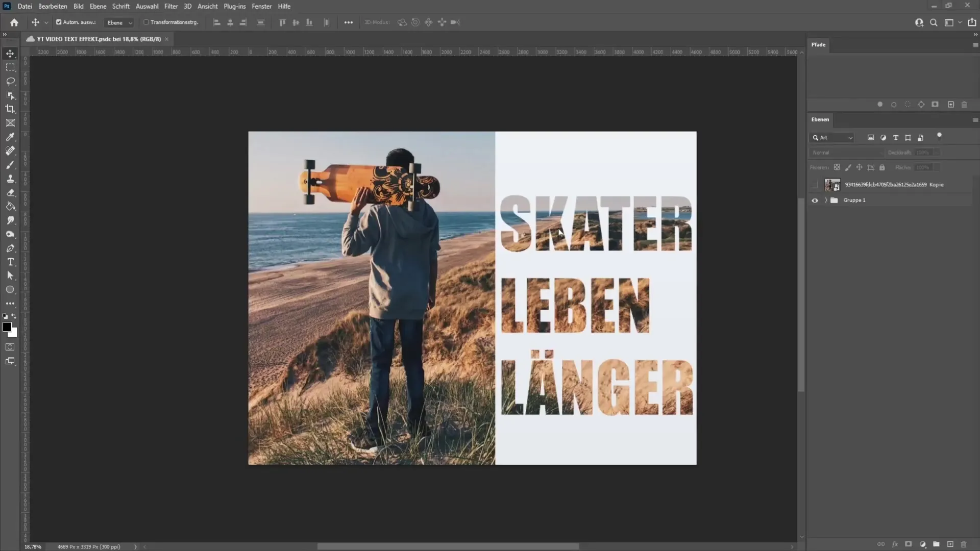Toggle the layer filter on/off switch

[939, 136]
